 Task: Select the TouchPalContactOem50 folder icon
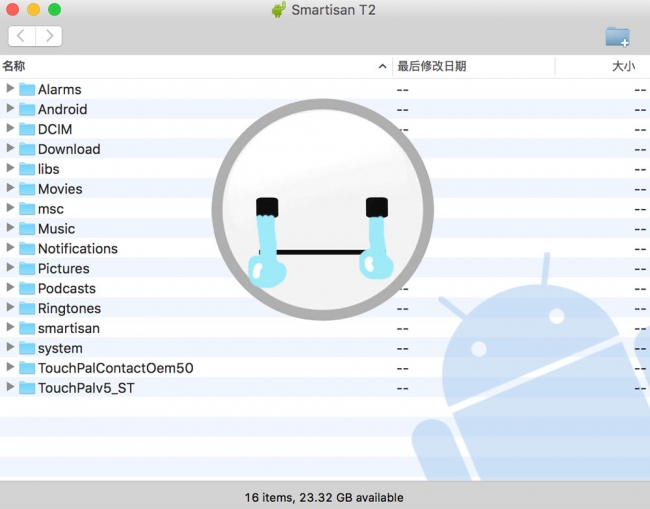pyautogui.click(x=27, y=368)
